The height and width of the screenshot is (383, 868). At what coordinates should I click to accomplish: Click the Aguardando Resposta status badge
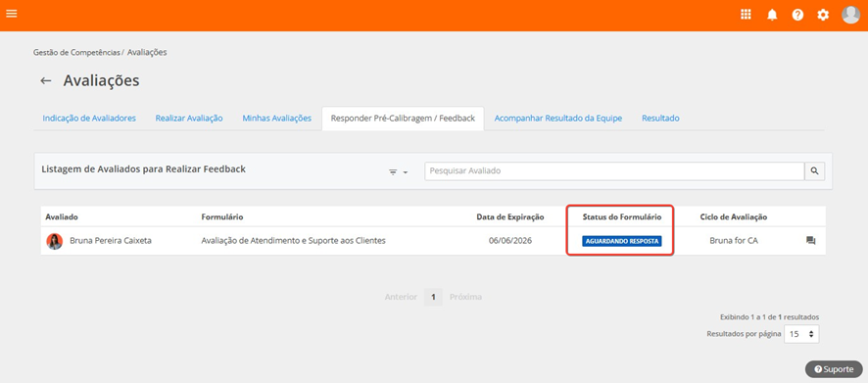[x=622, y=241]
